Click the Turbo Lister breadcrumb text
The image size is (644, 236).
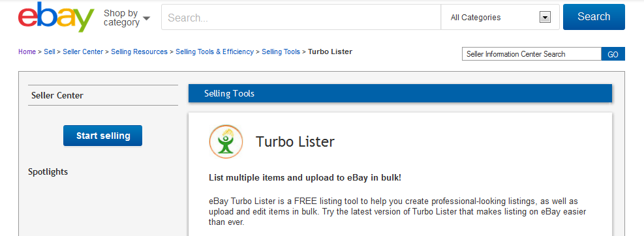[330, 52]
